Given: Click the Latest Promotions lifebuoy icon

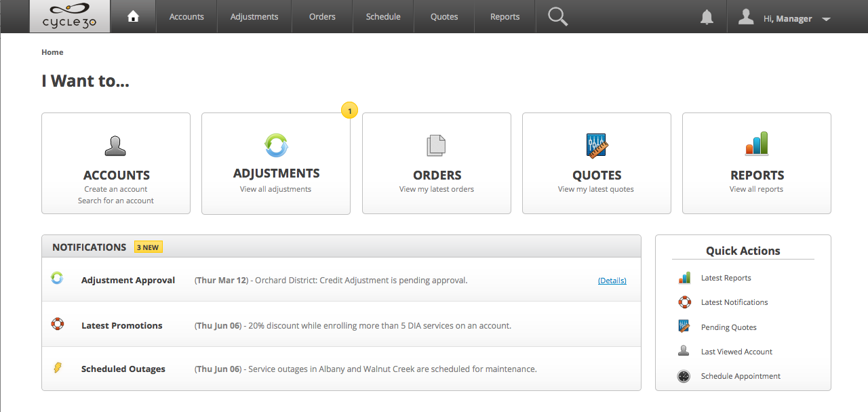Looking at the screenshot, I should 58,324.
